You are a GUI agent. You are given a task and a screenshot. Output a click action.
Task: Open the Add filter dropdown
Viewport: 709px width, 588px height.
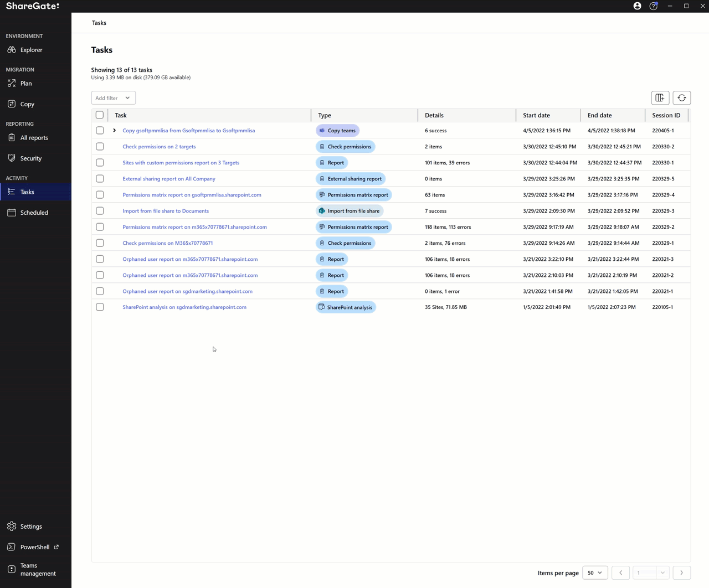[x=114, y=98]
